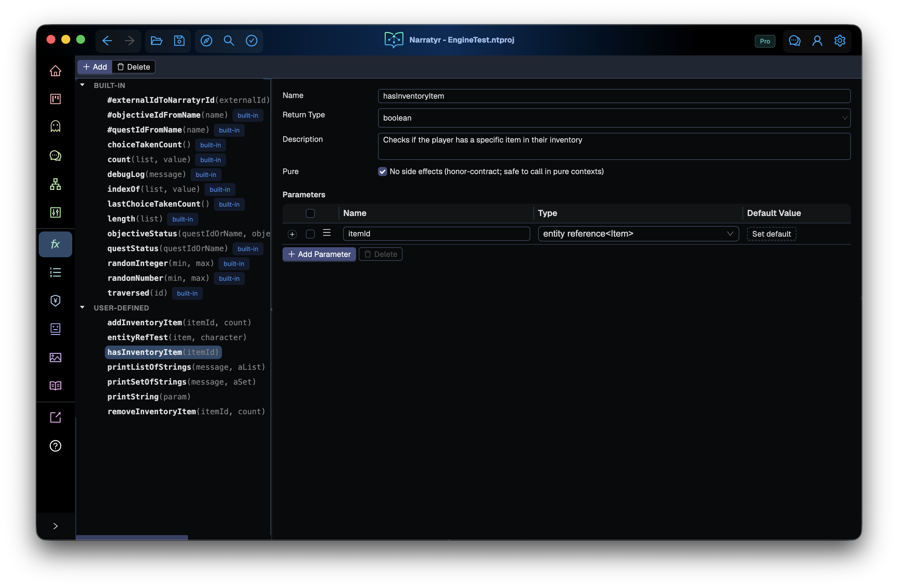Image resolution: width=898 pixels, height=588 pixels.
Task: Click the function list horizontal scrollbar
Action: 132,537
